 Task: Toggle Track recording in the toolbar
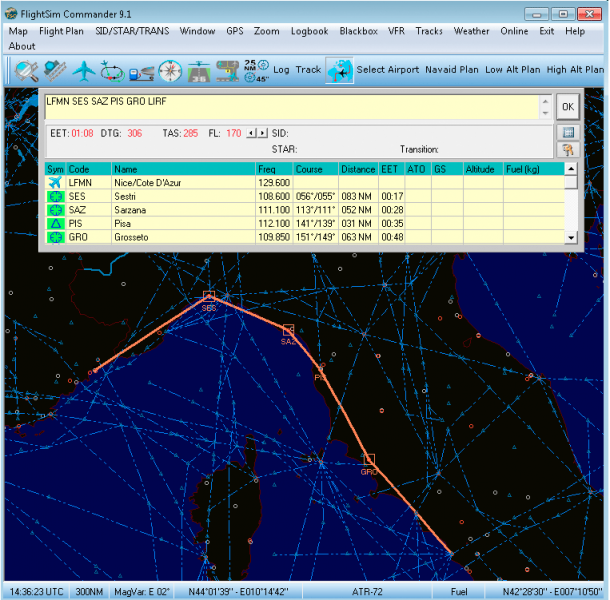click(x=308, y=70)
